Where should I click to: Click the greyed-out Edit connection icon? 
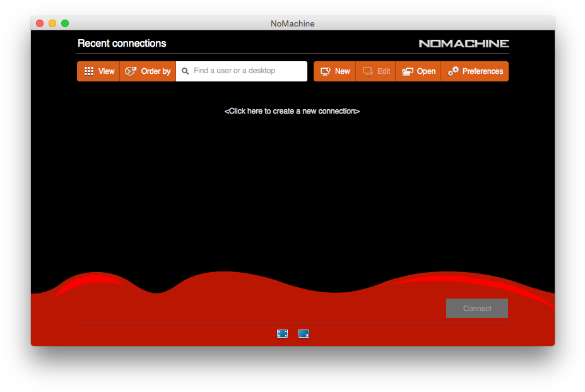(x=368, y=71)
